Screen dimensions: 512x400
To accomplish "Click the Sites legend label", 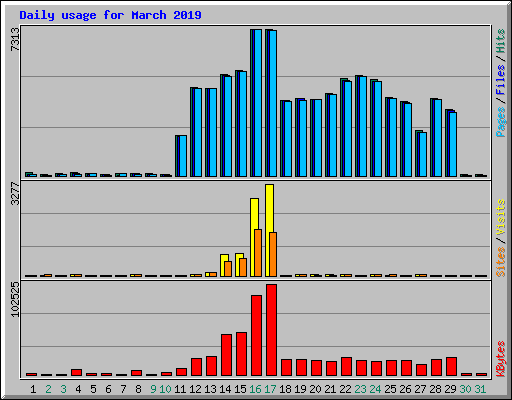I will [501, 262].
